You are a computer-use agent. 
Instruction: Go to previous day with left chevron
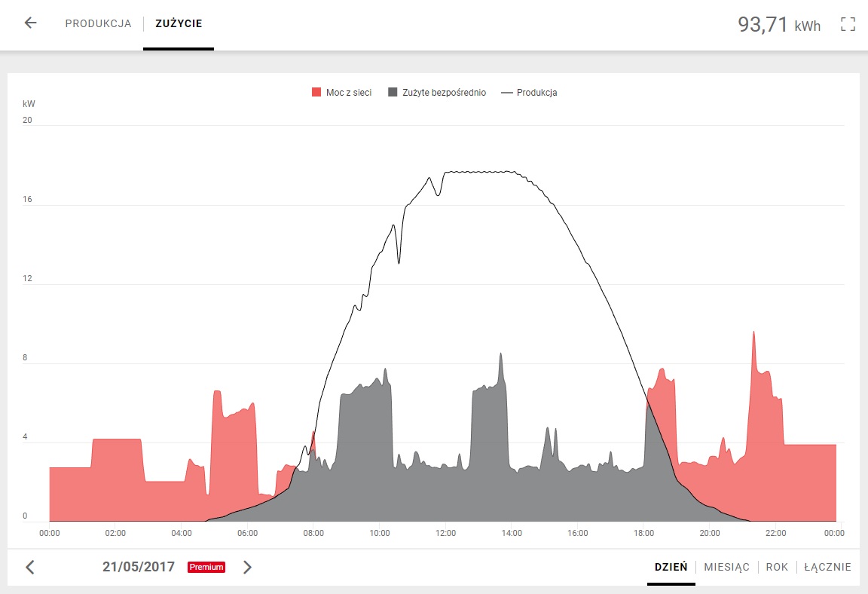click(x=30, y=567)
